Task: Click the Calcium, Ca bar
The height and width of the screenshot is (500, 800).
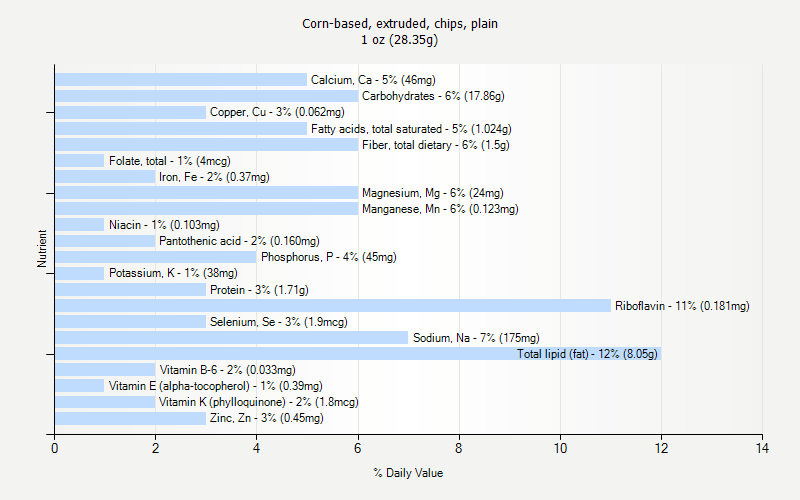Action: click(x=180, y=80)
